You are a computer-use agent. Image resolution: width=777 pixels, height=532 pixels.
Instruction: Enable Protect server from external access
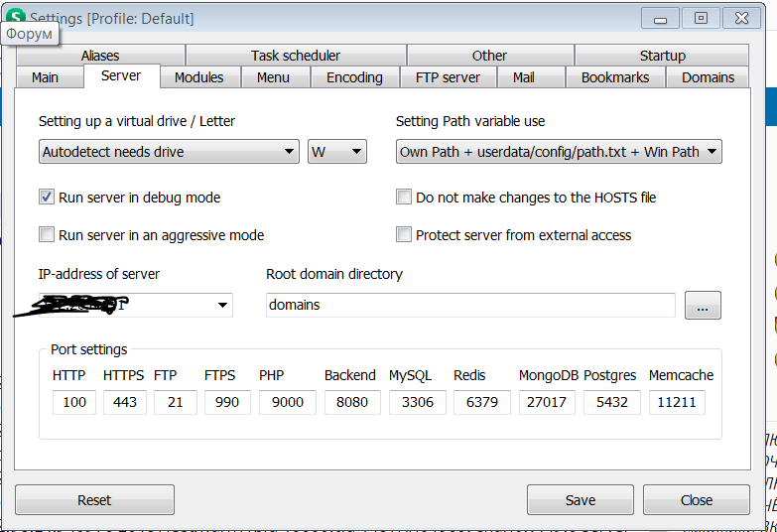pyautogui.click(x=404, y=235)
